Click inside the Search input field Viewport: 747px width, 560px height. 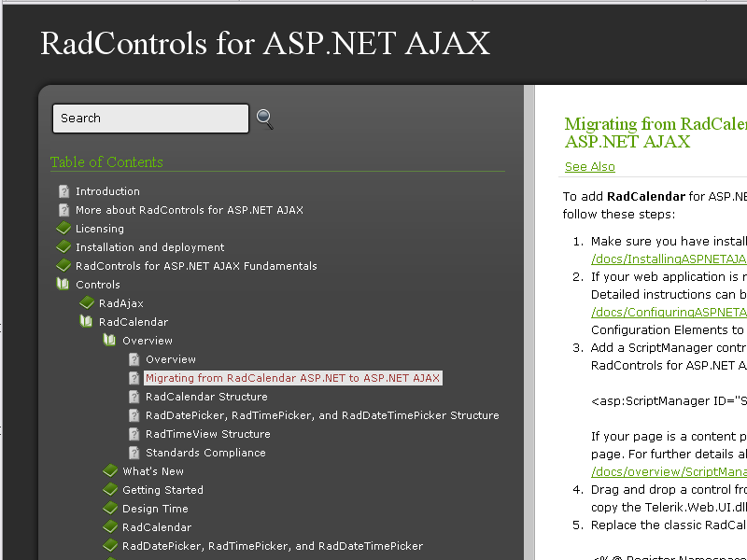tap(150, 119)
